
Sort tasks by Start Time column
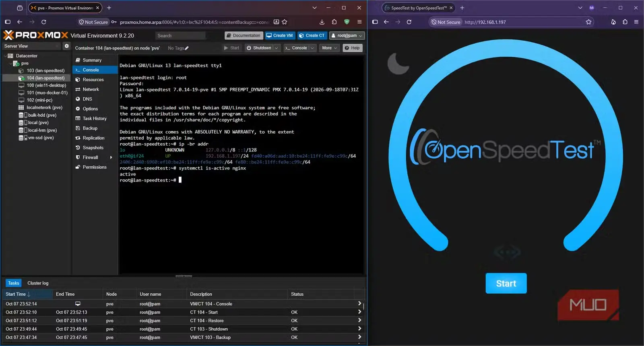[x=27, y=294]
